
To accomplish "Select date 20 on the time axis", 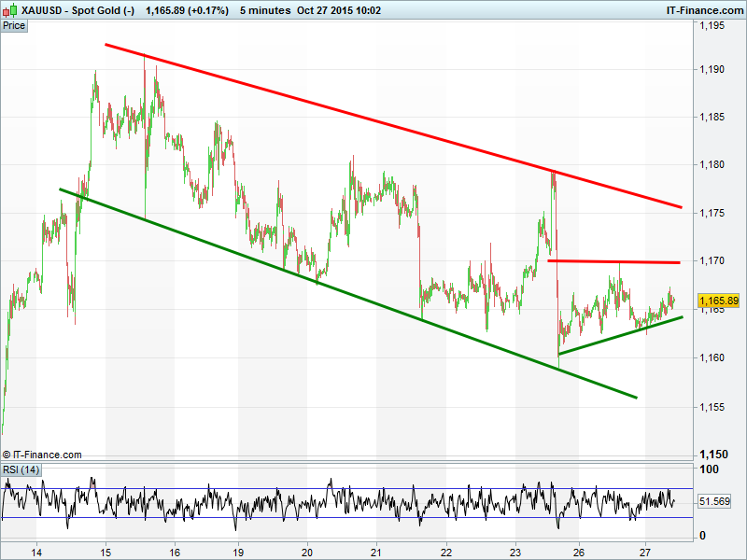I will (x=307, y=553).
